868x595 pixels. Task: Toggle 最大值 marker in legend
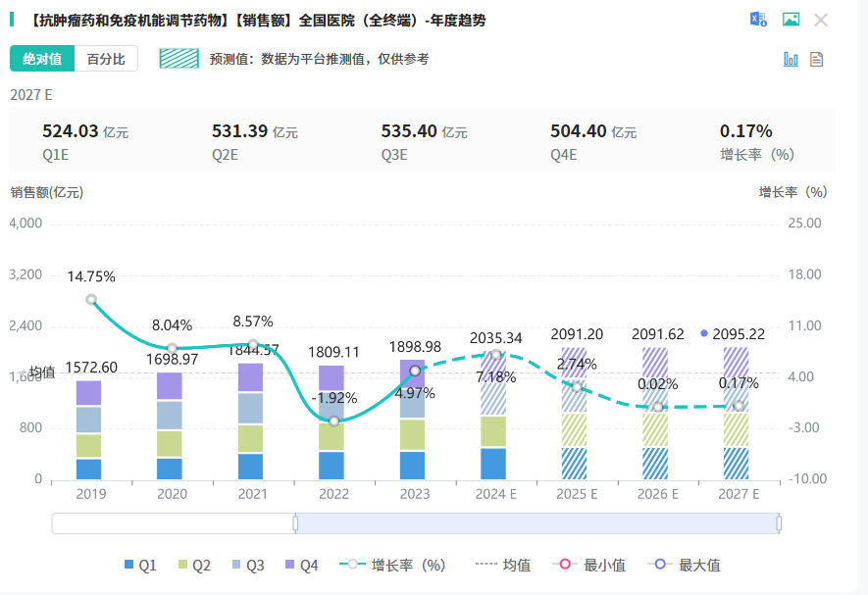685,565
